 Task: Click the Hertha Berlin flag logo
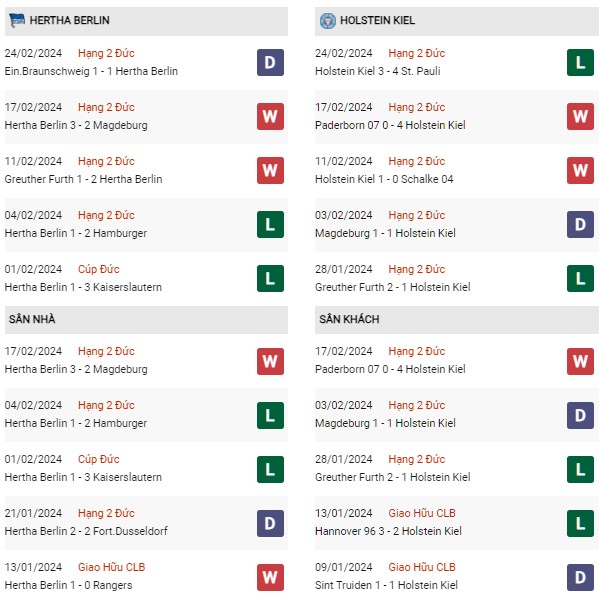[17, 20]
